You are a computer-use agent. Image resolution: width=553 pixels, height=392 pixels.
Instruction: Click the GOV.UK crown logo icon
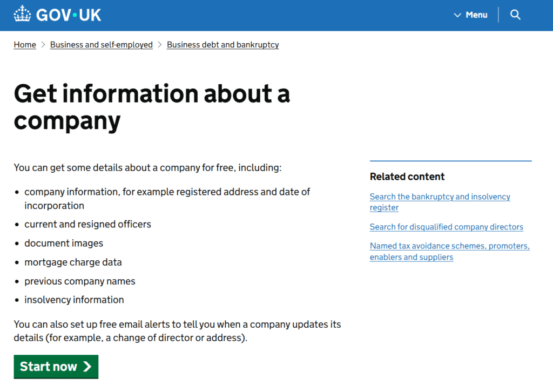coord(23,15)
